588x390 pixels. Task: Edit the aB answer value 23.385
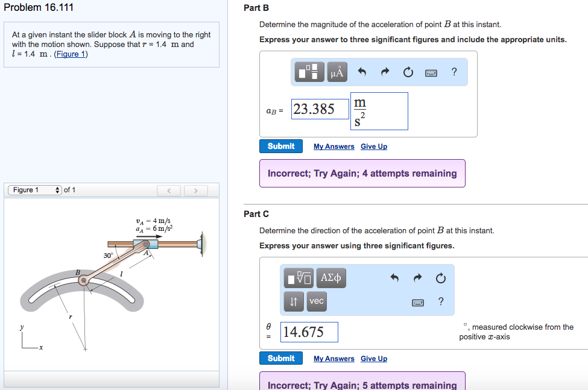320,109
